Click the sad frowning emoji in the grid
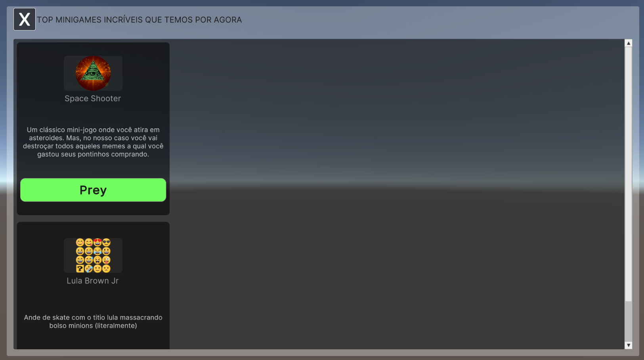Image resolution: width=644 pixels, height=360 pixels. pos(106,269)
